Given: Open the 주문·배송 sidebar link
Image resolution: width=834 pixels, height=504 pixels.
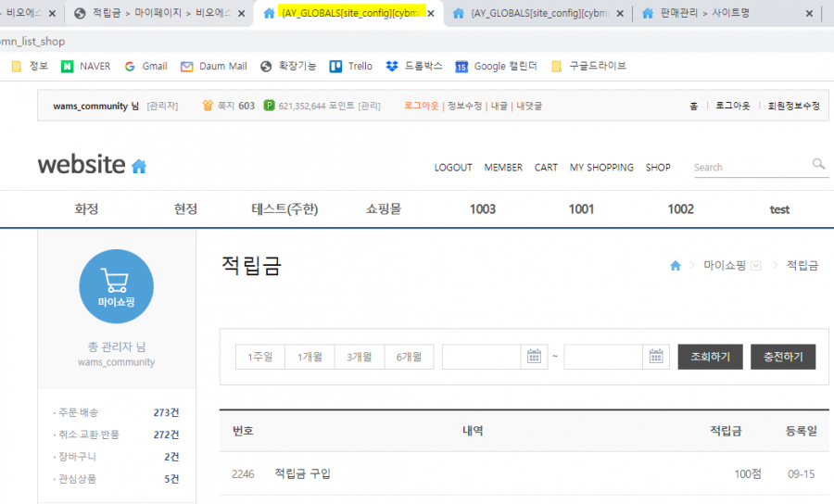Looking at the screenshot, I should click(x=78, y=412).
